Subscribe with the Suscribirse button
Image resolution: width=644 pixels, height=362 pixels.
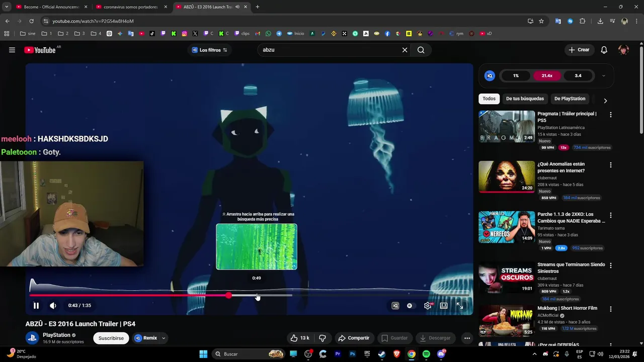pyautogui.click(x=111, y=338)
